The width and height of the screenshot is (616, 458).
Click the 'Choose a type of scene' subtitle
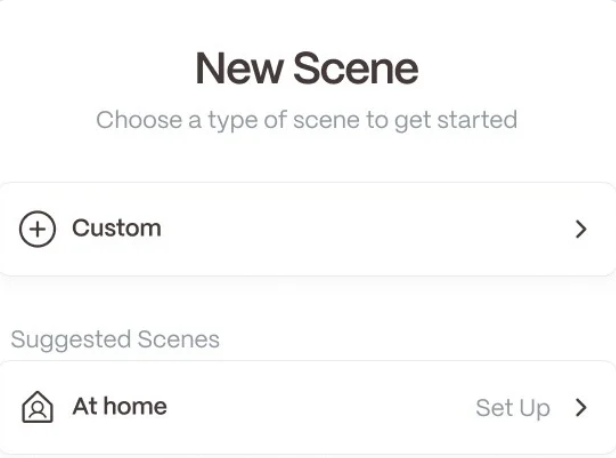click(x=307, y=120)
